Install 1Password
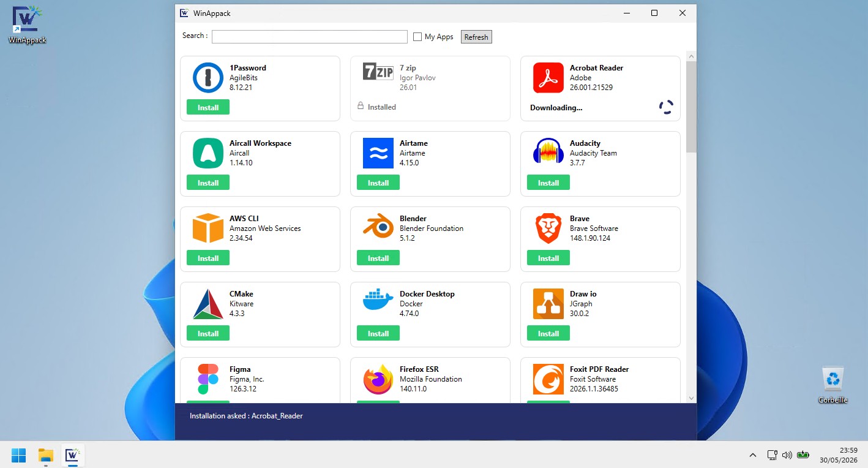This screenshot has height=468, width=868. point(208,107)
